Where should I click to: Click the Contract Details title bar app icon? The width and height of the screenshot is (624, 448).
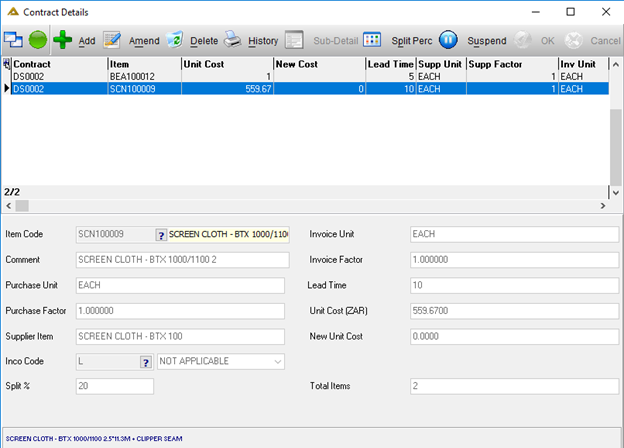coord(13,12)
